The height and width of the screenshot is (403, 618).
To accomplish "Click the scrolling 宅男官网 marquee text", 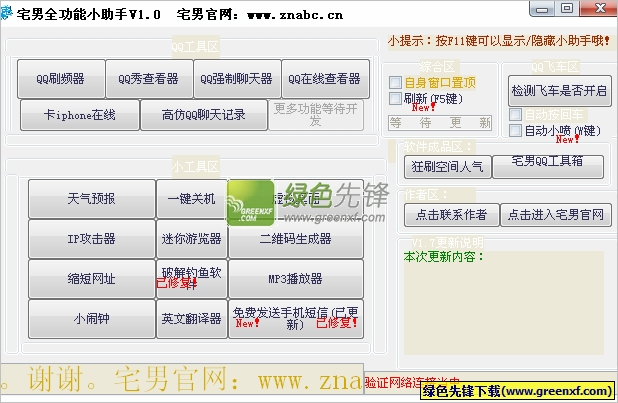I will (181, 379).
